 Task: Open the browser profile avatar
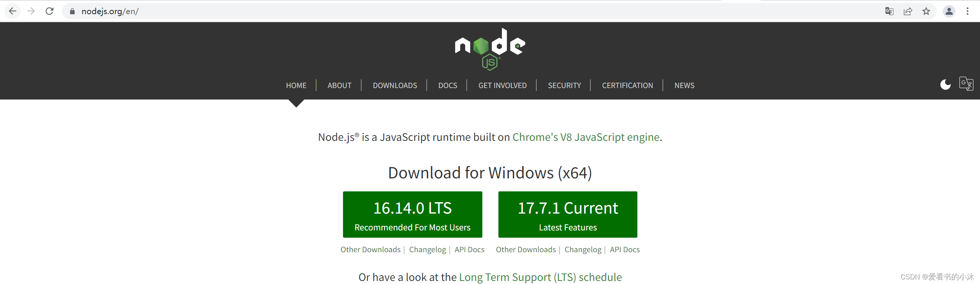click(x=949, y=11)
